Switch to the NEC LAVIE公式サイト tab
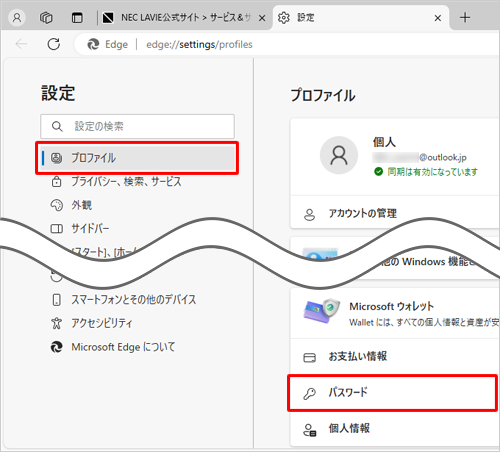 [x=185, y=17]
